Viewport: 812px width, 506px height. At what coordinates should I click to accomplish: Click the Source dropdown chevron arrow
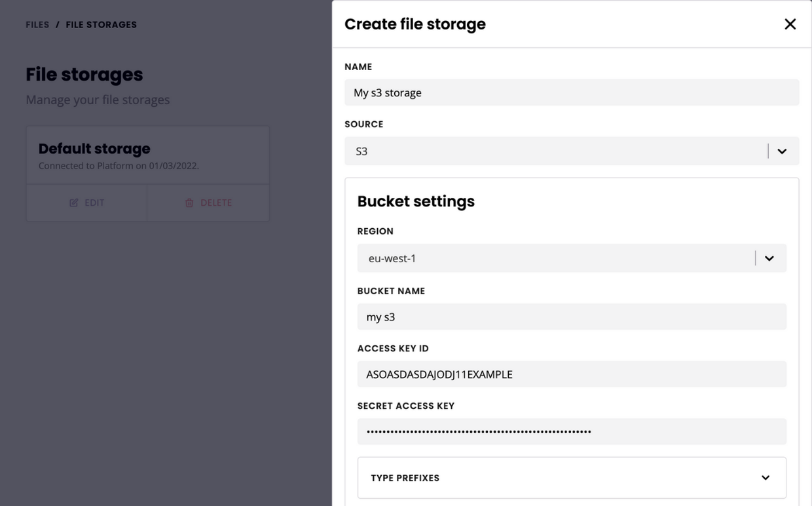tap(782, 151)
